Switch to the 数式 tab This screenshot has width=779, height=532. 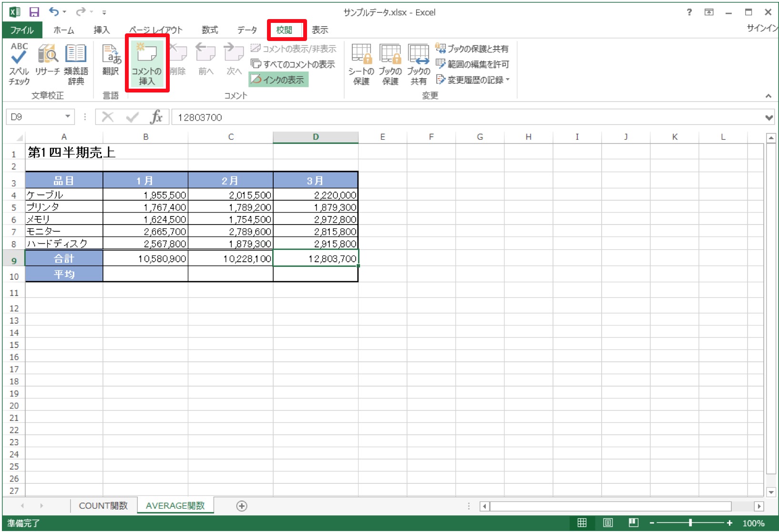(x=210, y=30)
